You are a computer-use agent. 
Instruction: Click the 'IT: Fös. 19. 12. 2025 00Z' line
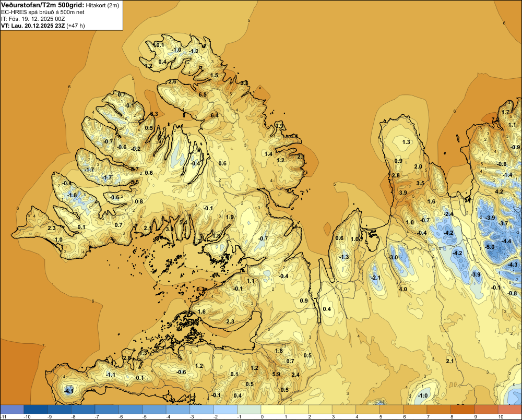33,19
